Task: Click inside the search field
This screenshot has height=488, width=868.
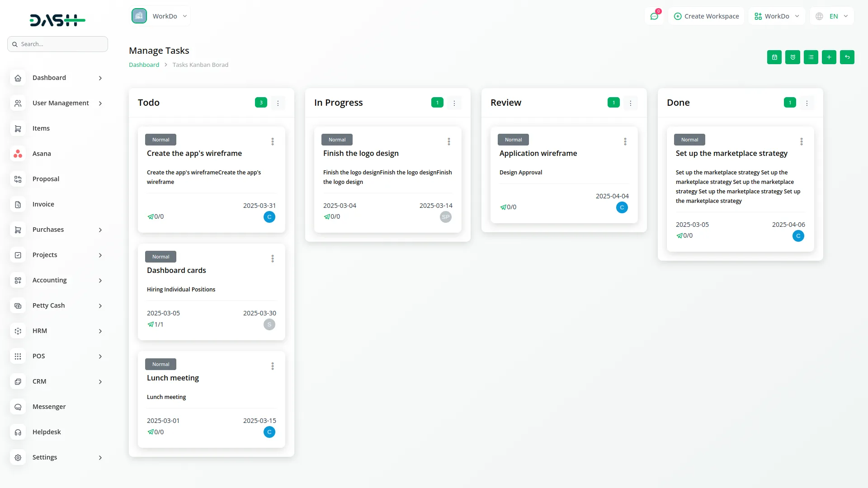Action: [57, 44]
